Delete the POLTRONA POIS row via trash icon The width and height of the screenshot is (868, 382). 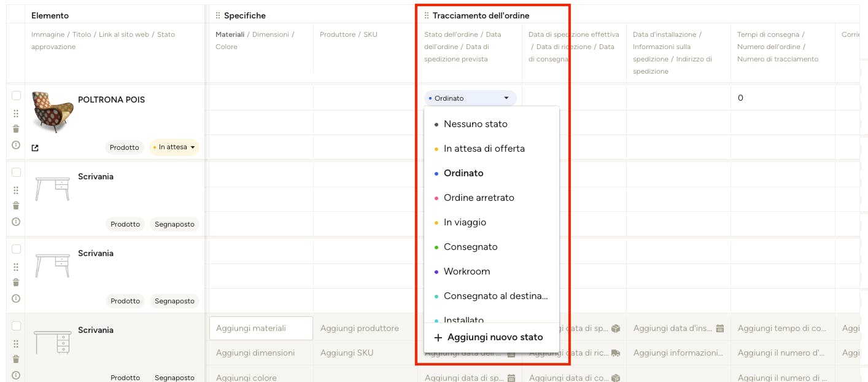(x=16, y=129)
